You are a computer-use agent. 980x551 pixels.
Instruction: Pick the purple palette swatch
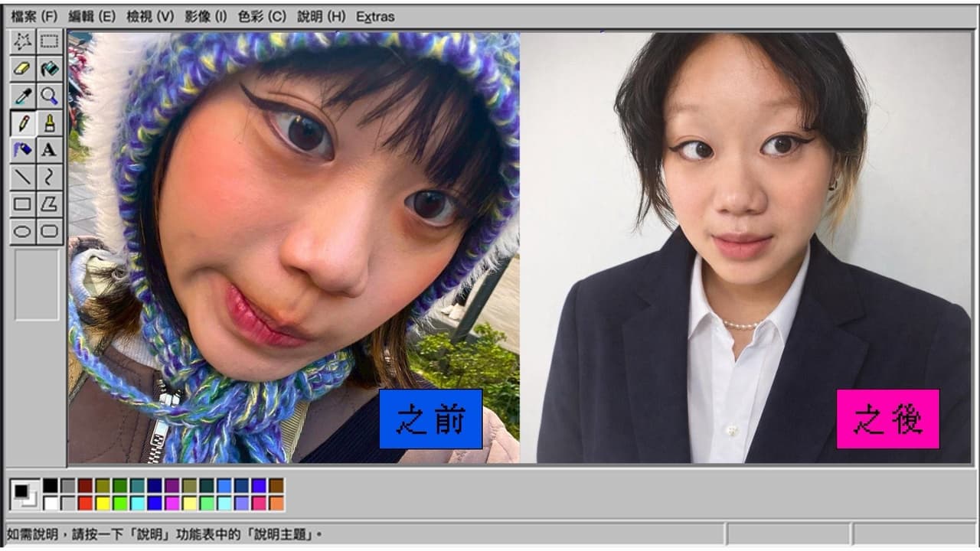pos(171,485)
